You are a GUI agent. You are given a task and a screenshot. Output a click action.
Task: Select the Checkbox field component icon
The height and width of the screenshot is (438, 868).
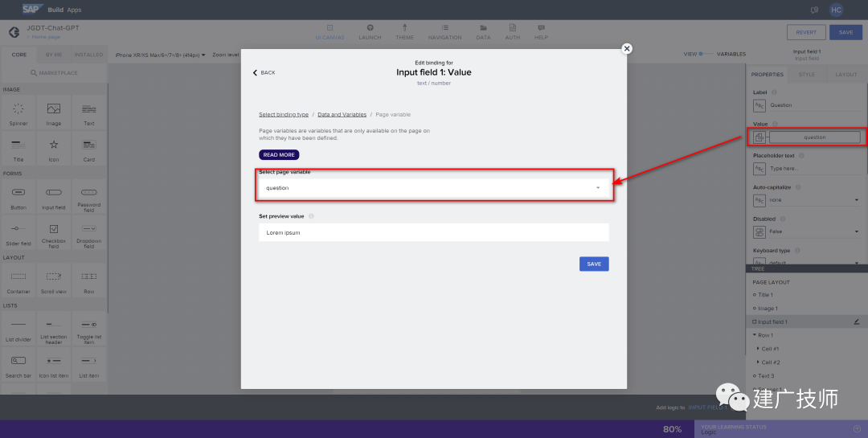click(54, 228)
